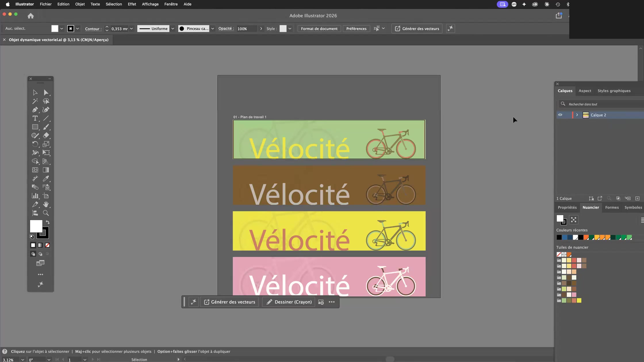The image size is (644, 362).
Task: Expand the Opacité flyout arrow
Action: pos(261,28)
